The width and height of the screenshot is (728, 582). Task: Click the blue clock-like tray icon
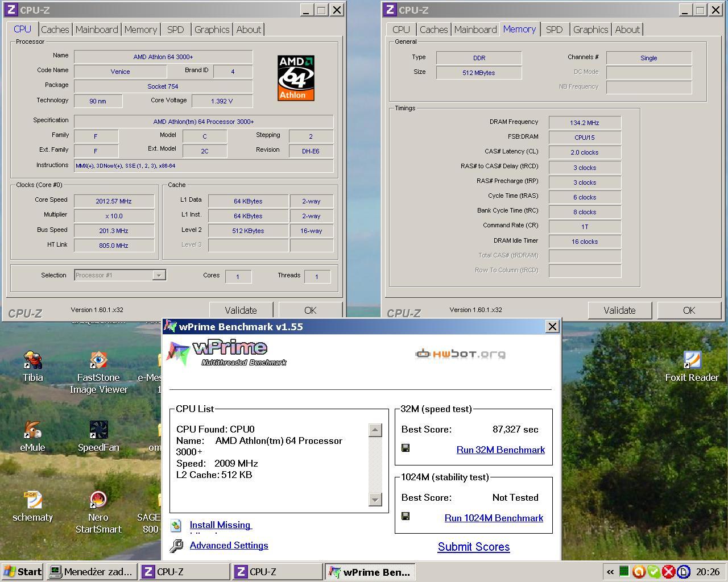click(684, 572)
